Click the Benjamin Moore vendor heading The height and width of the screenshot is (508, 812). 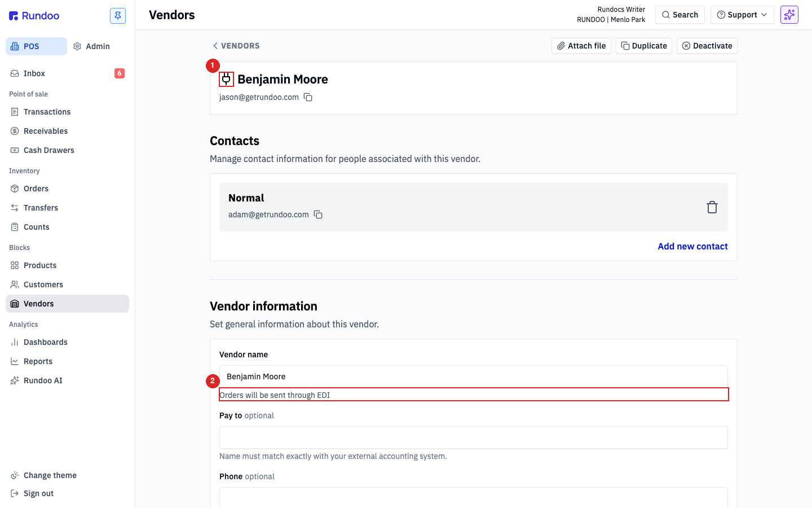283,79
